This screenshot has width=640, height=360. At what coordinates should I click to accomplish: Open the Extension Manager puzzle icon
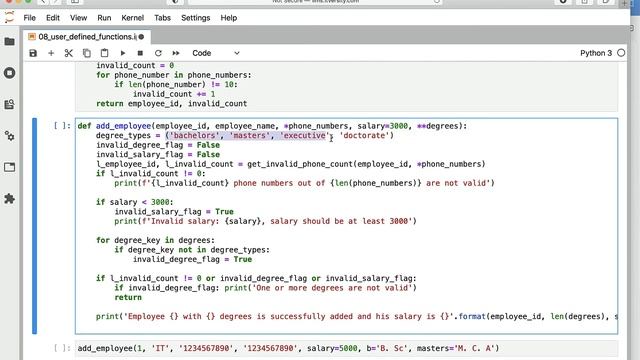point(9,199)
